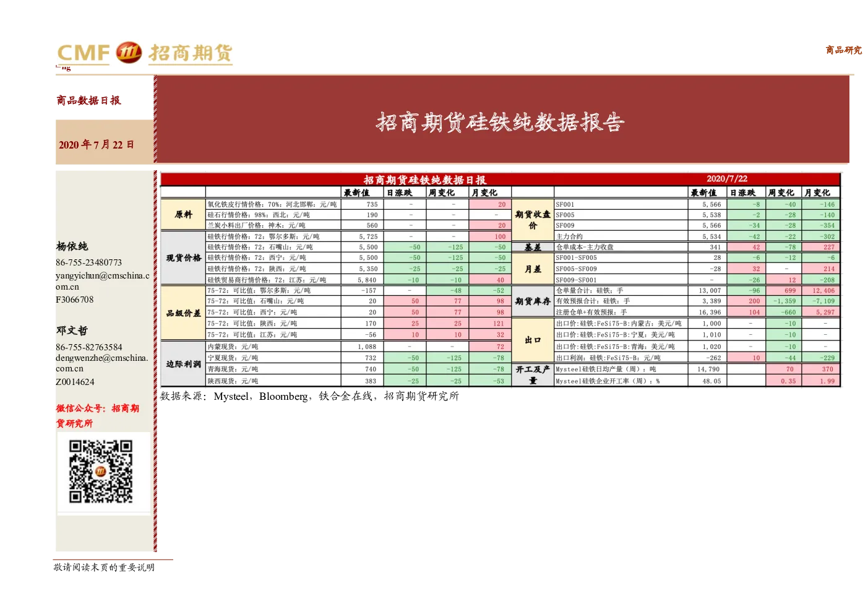Click the report title 招商期货硅铁纯数据报告
This screenshot has height=614, width=868.
501,123
